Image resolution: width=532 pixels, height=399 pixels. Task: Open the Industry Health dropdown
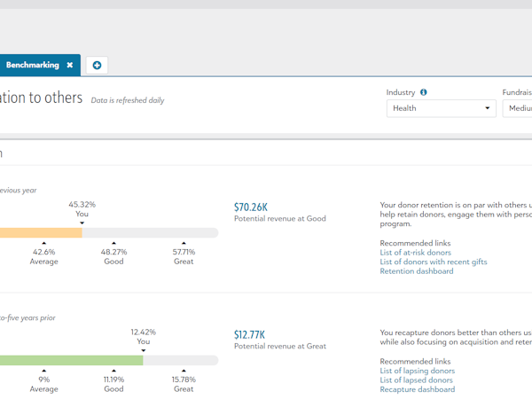(x=441, y=108)
